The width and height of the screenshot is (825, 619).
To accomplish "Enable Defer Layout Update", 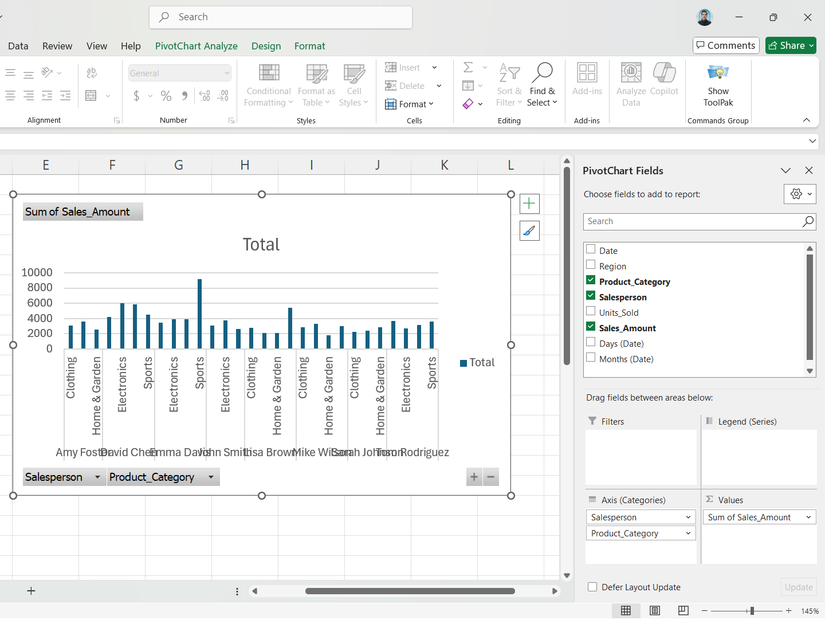I will pos(592,587).
